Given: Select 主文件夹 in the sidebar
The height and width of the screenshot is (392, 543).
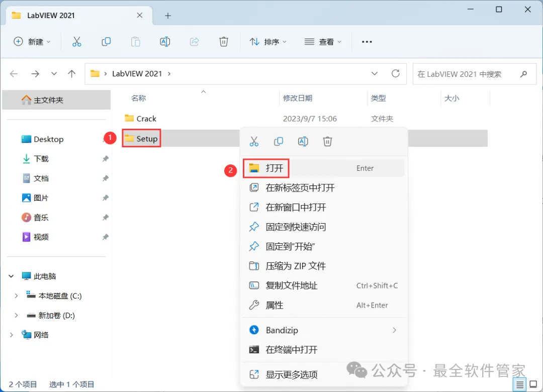Looking at the screenshot, I should (x=56, y=100).
